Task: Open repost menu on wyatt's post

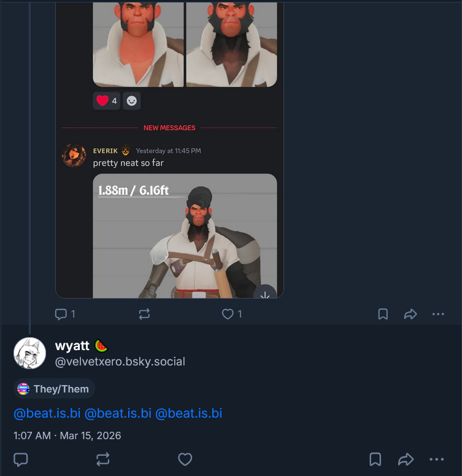Action: [103, 459]
